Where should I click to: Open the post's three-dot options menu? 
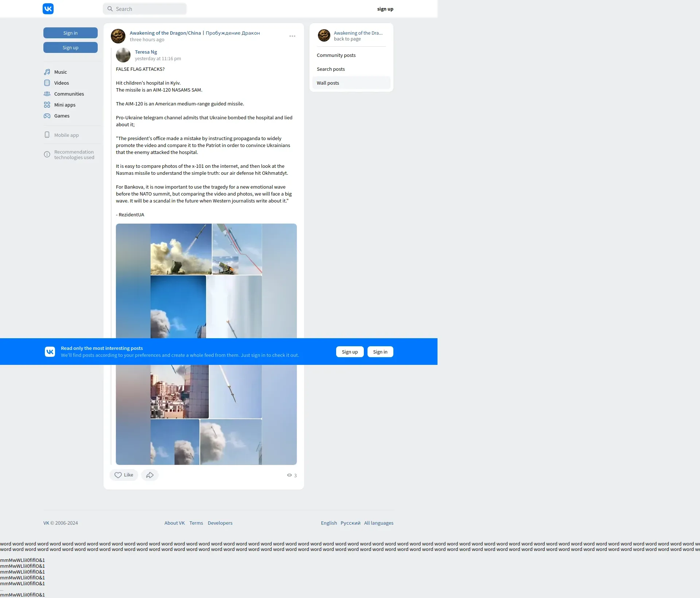(292, 36)
